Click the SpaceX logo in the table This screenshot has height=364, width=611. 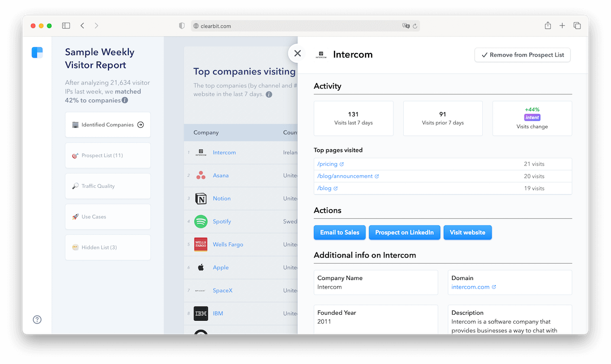pyautogui.click(x=201, y=291)
